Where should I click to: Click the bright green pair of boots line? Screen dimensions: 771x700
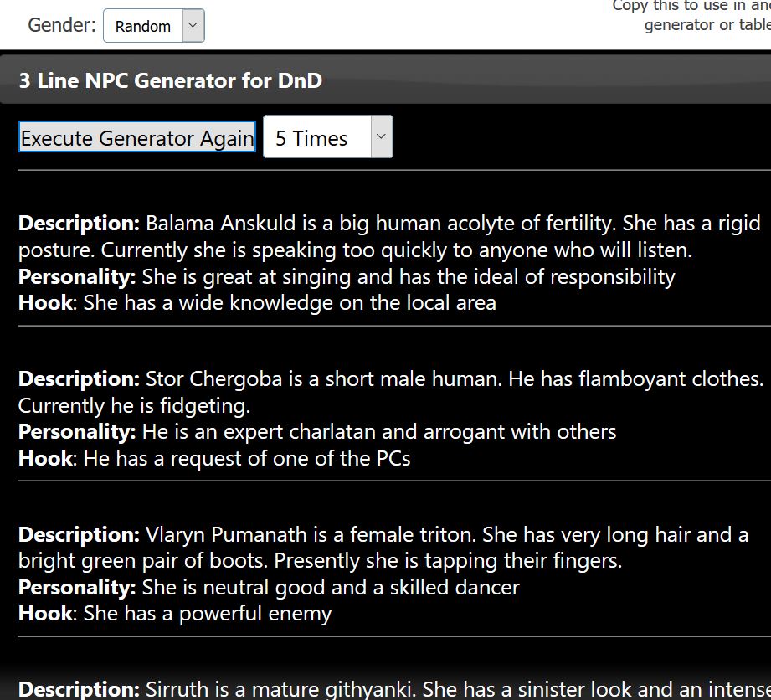(320, 561)
